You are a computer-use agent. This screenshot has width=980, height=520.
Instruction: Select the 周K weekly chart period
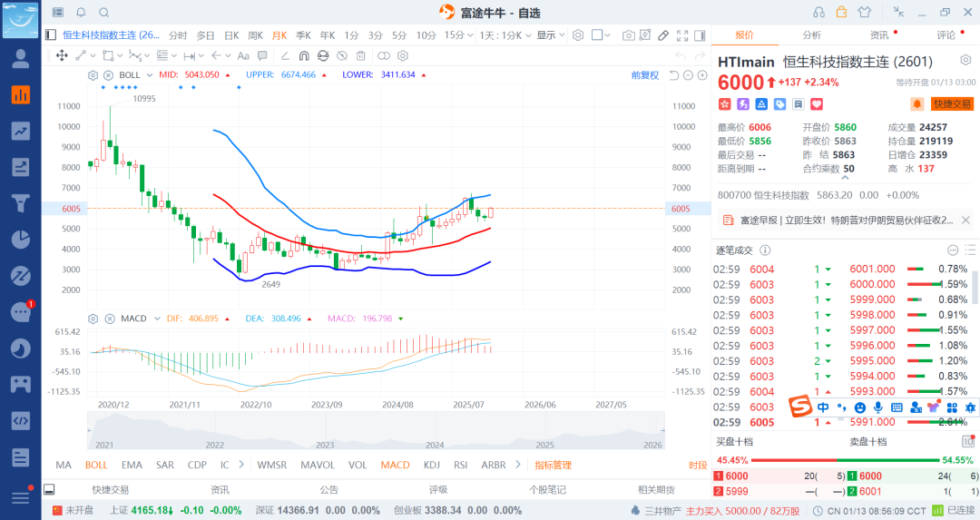point(255,35)
